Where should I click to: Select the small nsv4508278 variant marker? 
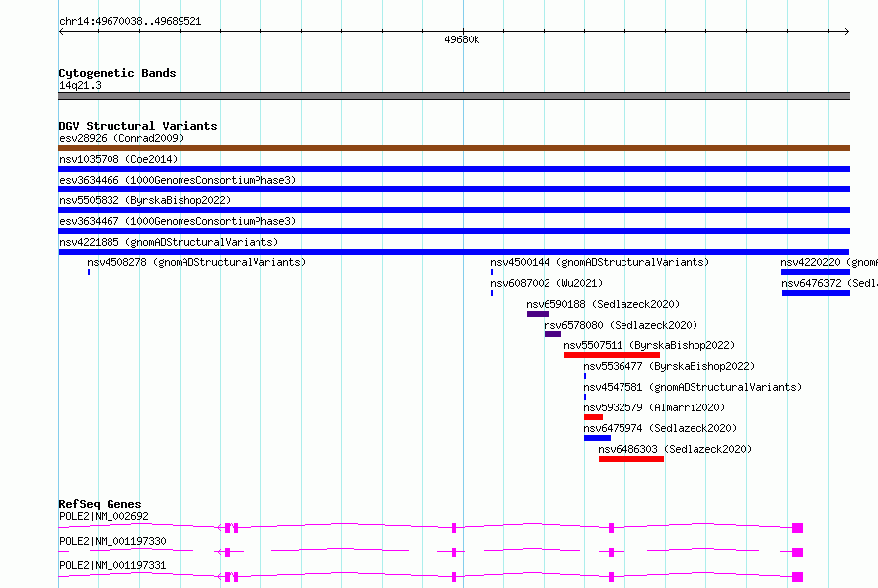point(89,272)
